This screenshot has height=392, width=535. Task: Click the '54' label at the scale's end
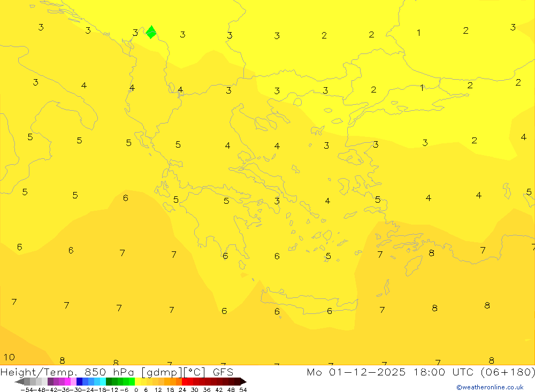coord(243,390)
